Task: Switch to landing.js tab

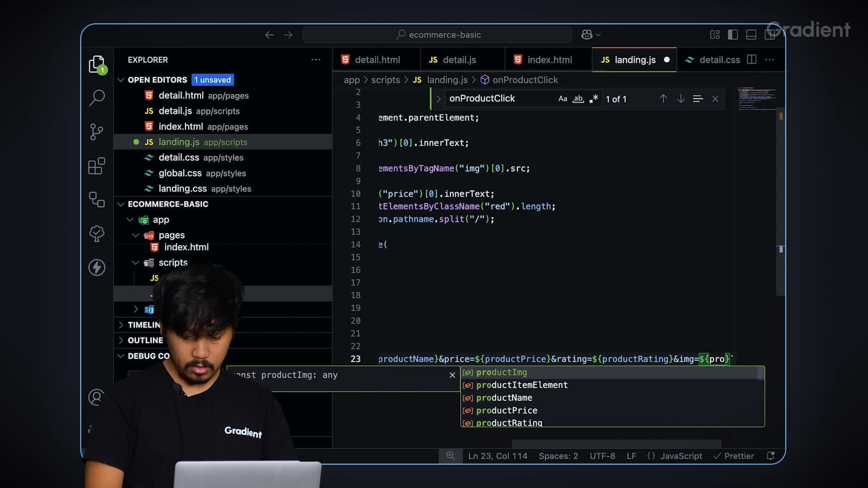Action: (635, 59)
